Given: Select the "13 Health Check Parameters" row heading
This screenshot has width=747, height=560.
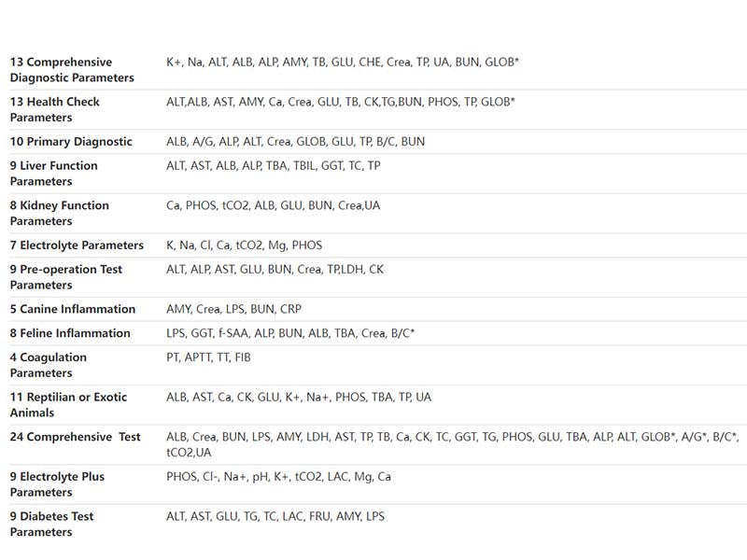Looking at the screenshot, I should 55,109.
